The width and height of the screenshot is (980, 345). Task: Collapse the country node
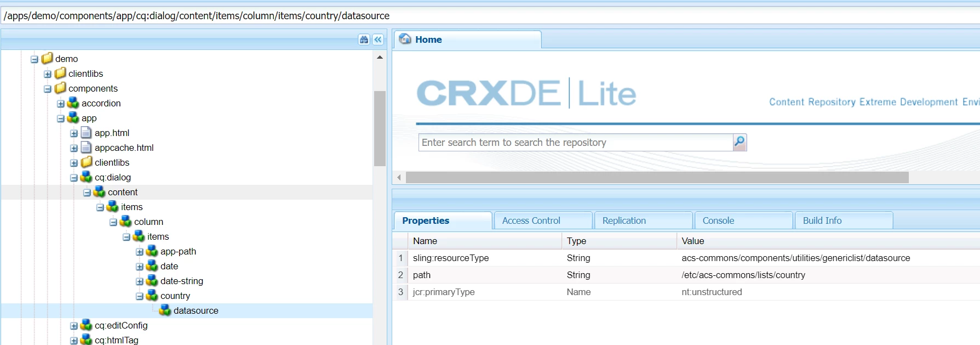pyautogui.click(x=140, y=296)
